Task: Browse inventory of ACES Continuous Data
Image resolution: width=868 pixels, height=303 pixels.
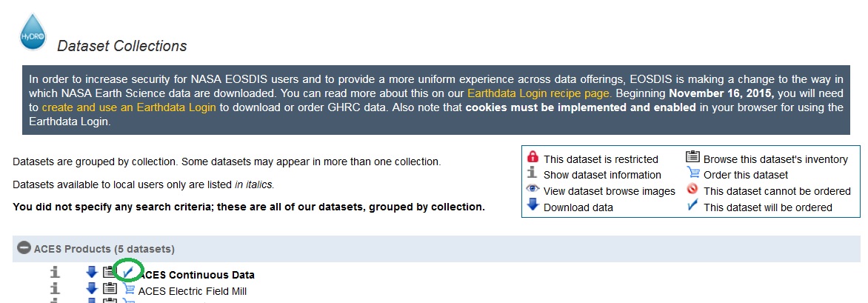Action: (x=110, y=273)
